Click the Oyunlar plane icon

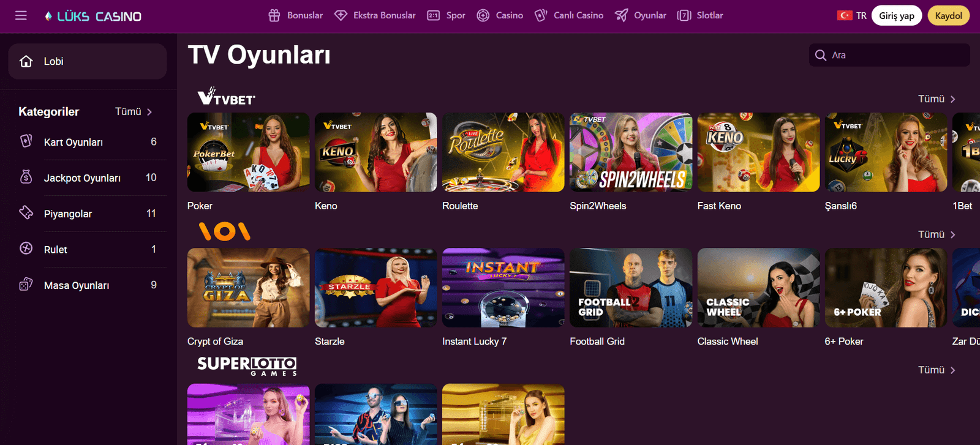(x=621, y=16)
